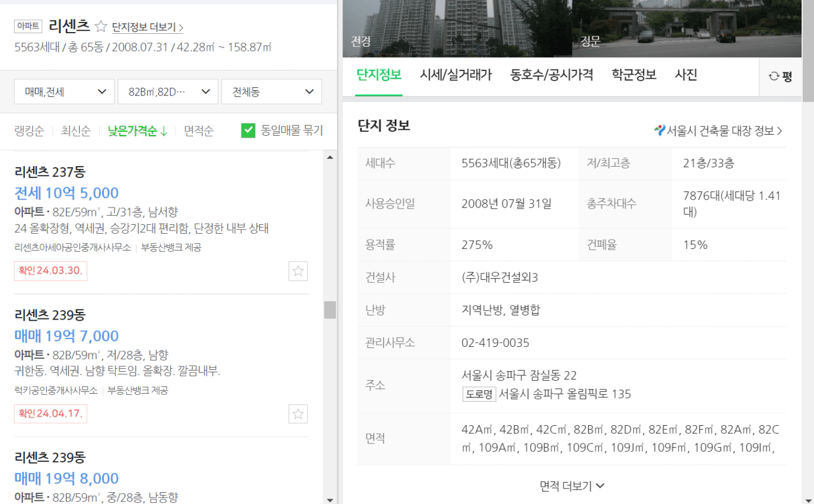This screenshot has width=814, height=504.
Task: Click the 용적률 value 275%
Action: click(x=477, y=245)
